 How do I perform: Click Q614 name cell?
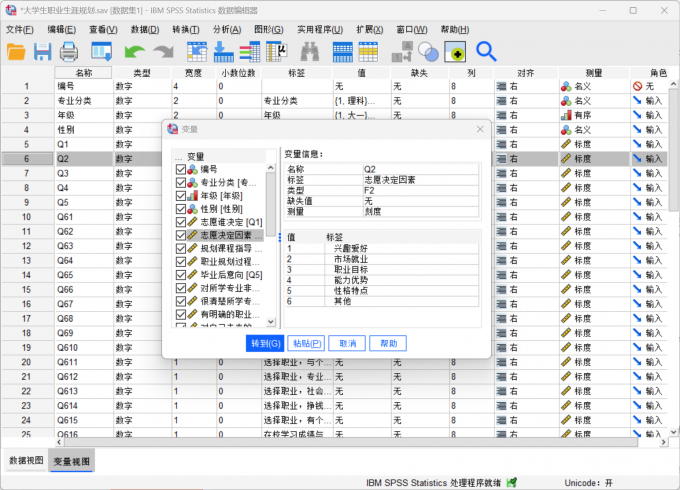tap(84, 406)
